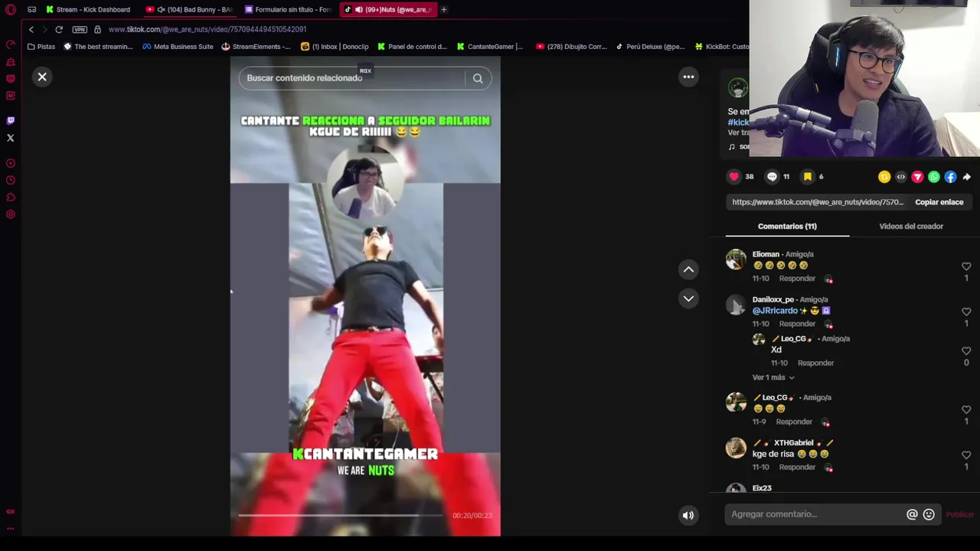This screenshot has height=551, width=980.
Task: Open X (Twitter) in the Opera sidebar
Action: tap(11, 138)
